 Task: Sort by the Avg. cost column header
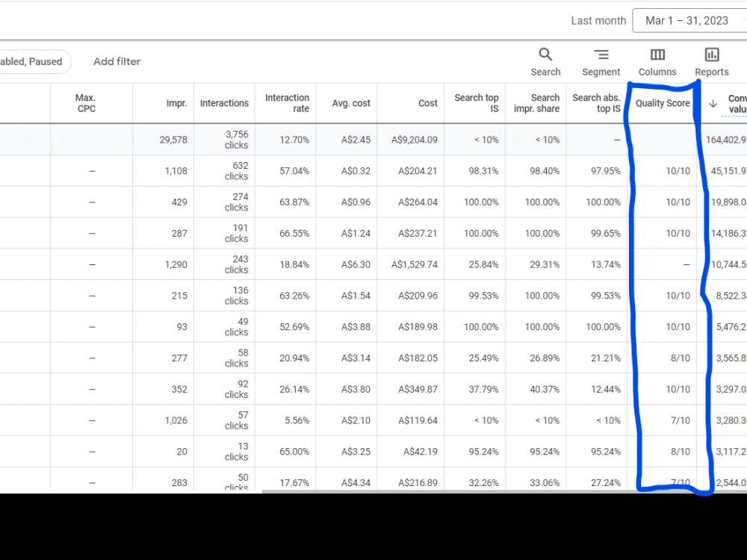(350, 103)
